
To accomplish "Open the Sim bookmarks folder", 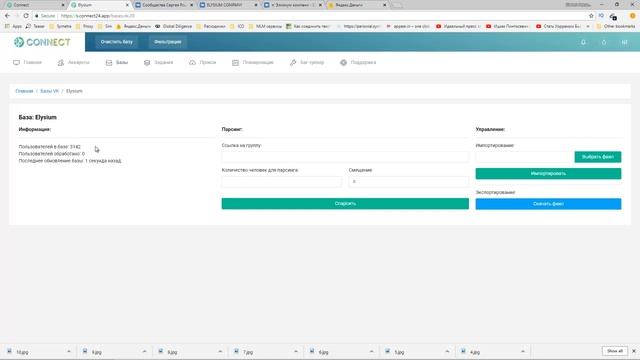I will pos(105,26).
